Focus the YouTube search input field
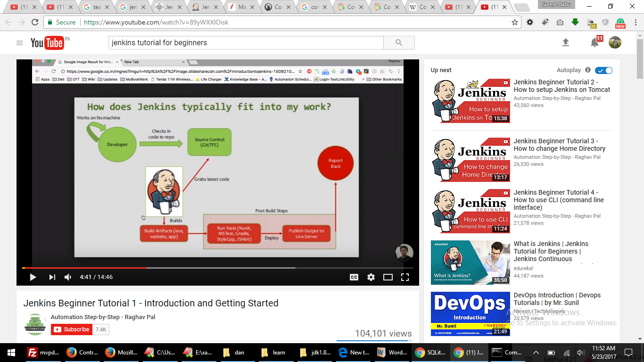Viewport: 644px width, 362px height. 246,42
